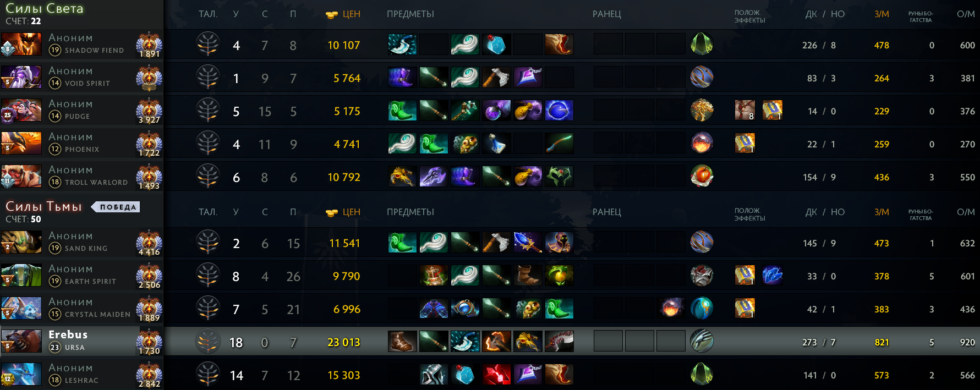Open Ursa's talent tree icon
Image resolution: width=980 pixels, height=390 pixels.
click(208, 342)
